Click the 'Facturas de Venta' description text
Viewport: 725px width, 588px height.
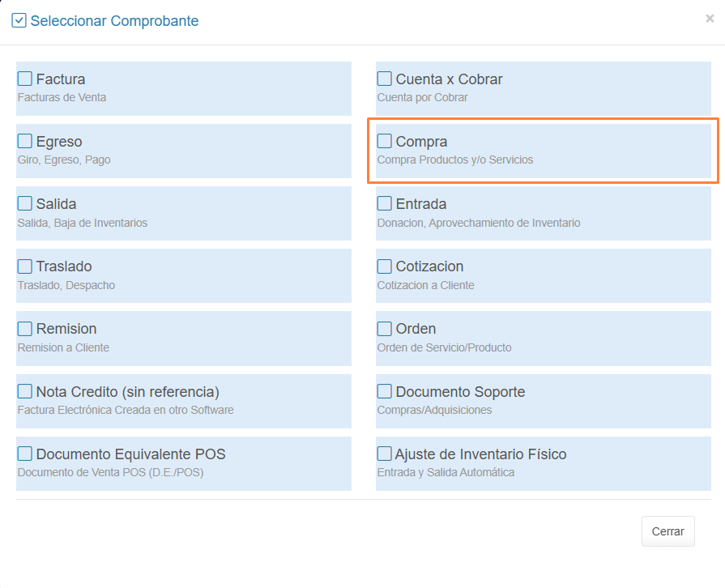coord(62,97)
